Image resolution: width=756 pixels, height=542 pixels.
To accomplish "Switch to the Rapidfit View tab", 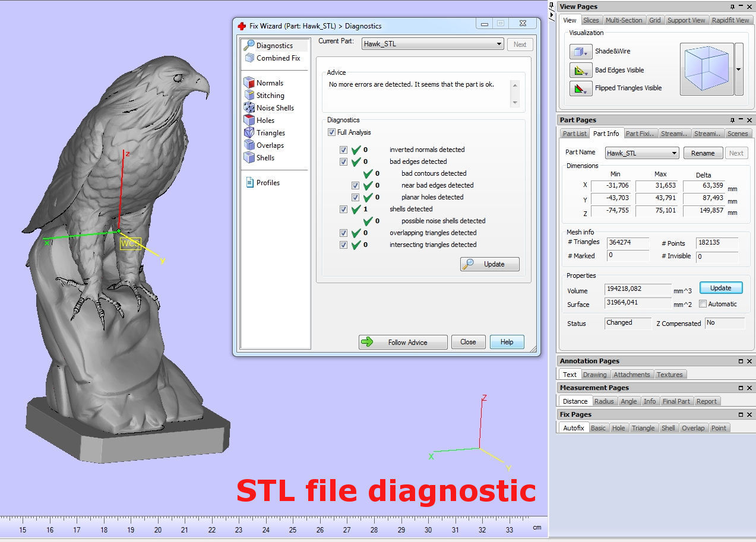I will coord(730,20).
